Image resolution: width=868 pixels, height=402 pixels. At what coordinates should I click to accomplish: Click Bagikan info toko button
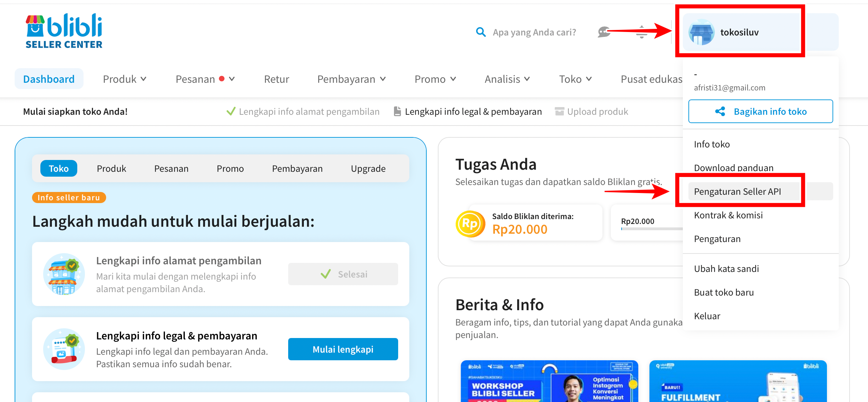760,111
